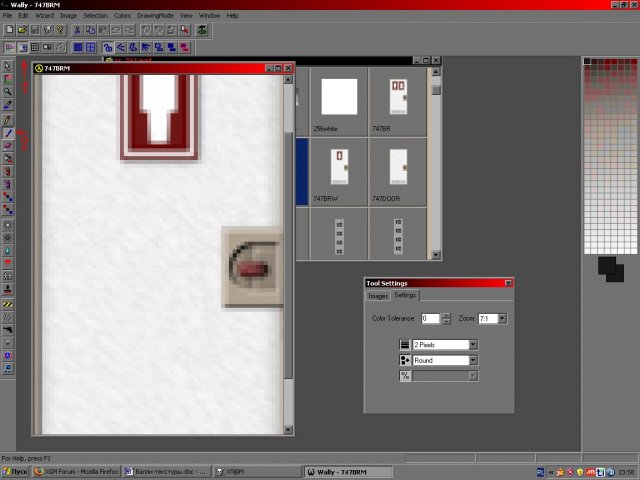
Task: Switch to the .doc document taskbar button
Action: click(167, 472)
